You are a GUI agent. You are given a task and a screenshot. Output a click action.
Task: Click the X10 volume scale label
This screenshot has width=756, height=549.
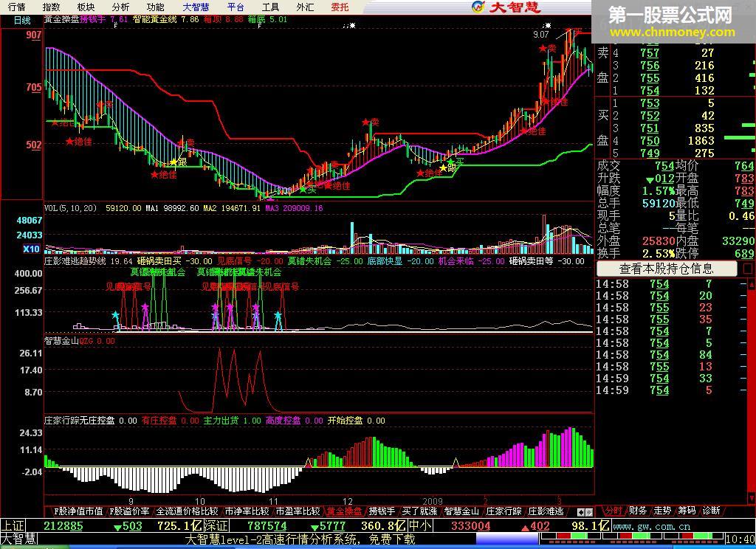point(31,249)
